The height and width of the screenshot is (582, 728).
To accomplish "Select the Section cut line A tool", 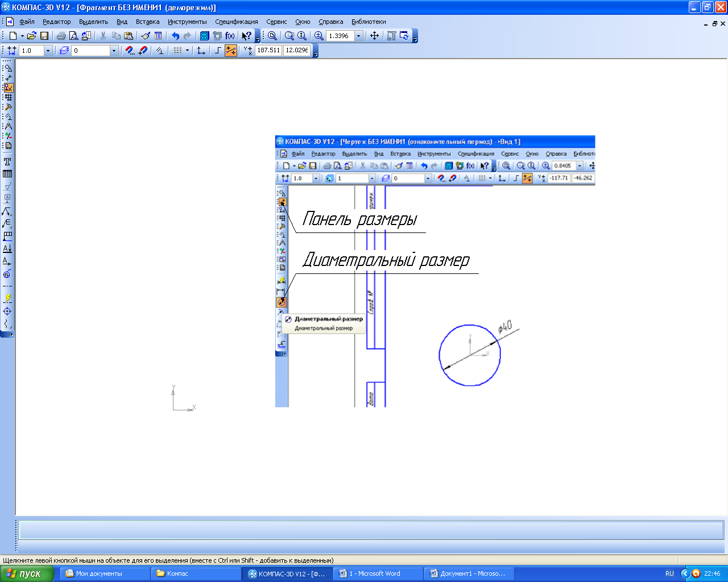I will coord(7,248).
